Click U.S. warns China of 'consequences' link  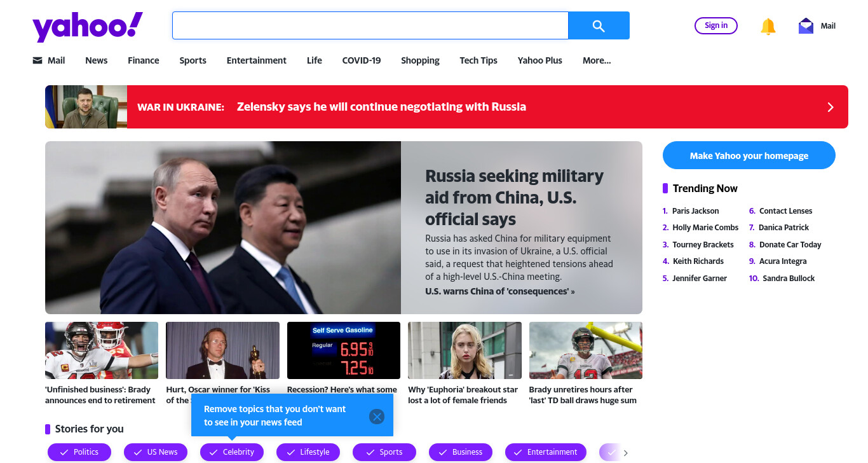tap(500, 291)
